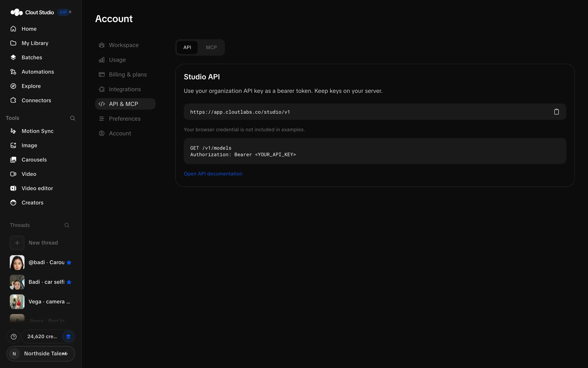Start a New thread
The width and height of the screenshot is (588, 368).
coord(41,243)
